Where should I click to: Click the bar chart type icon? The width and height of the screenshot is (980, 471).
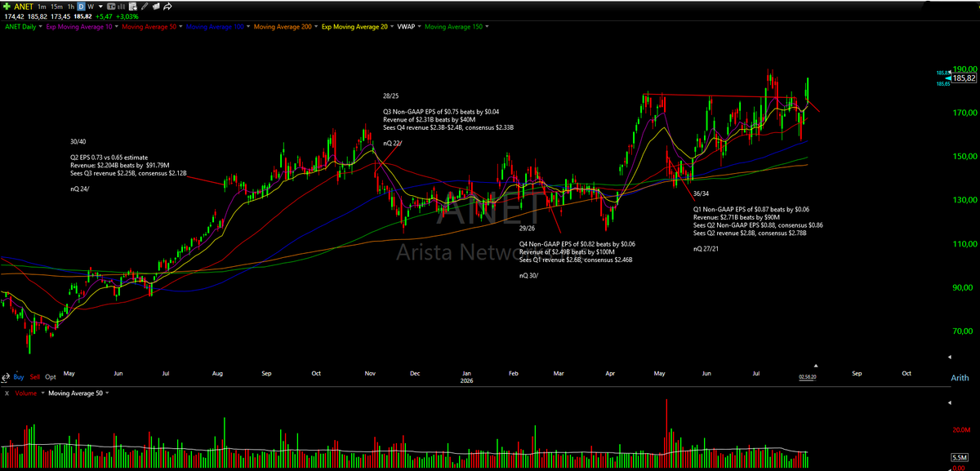point(122,7)
